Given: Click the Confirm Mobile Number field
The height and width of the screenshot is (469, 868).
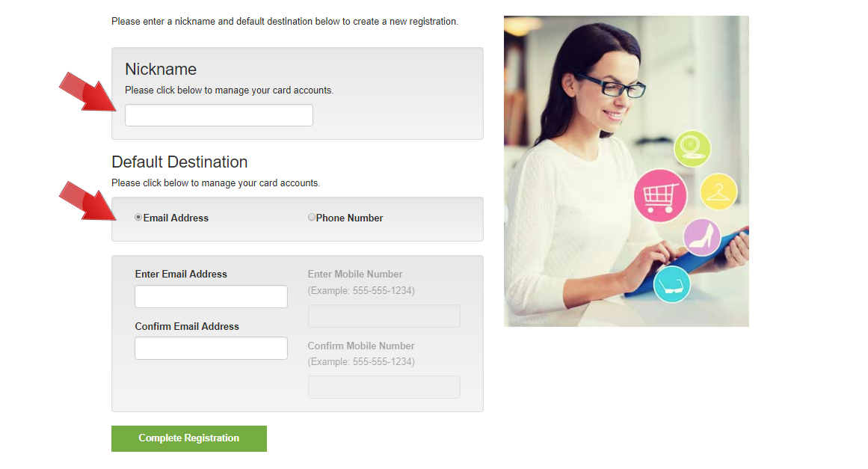Looking at the screenshot, I should [384, 387].
